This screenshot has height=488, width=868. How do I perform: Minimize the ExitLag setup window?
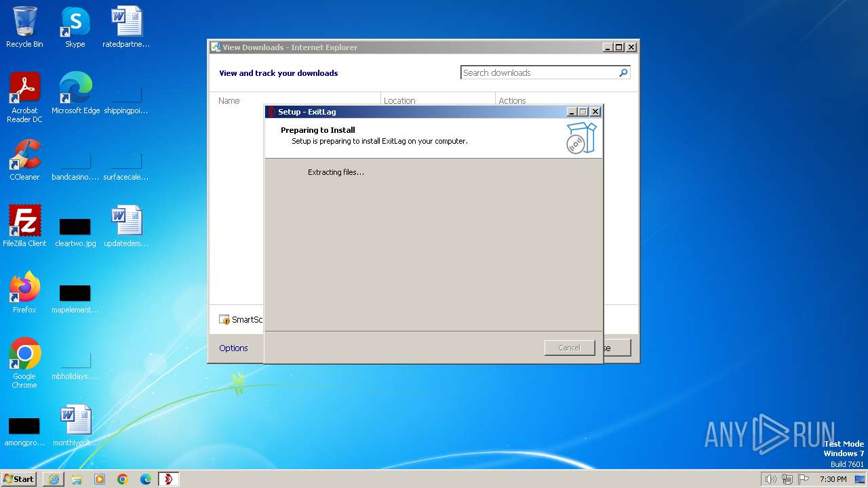point(572,112)
